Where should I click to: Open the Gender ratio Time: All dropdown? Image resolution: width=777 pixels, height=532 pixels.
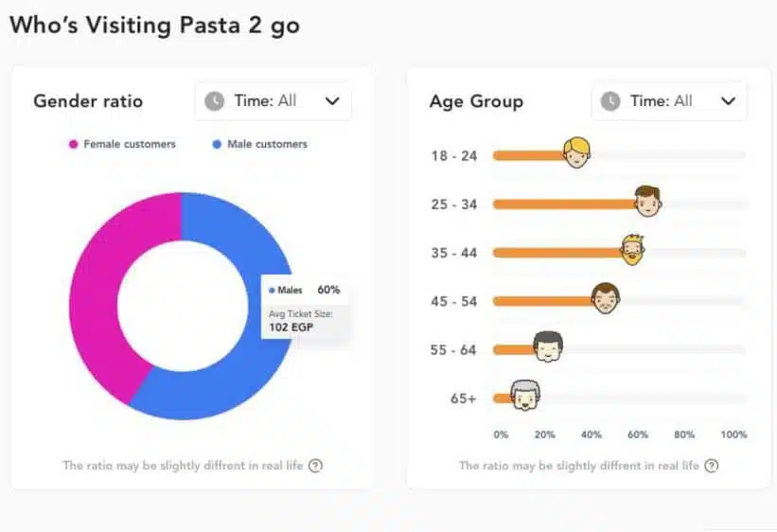[274, 101]
